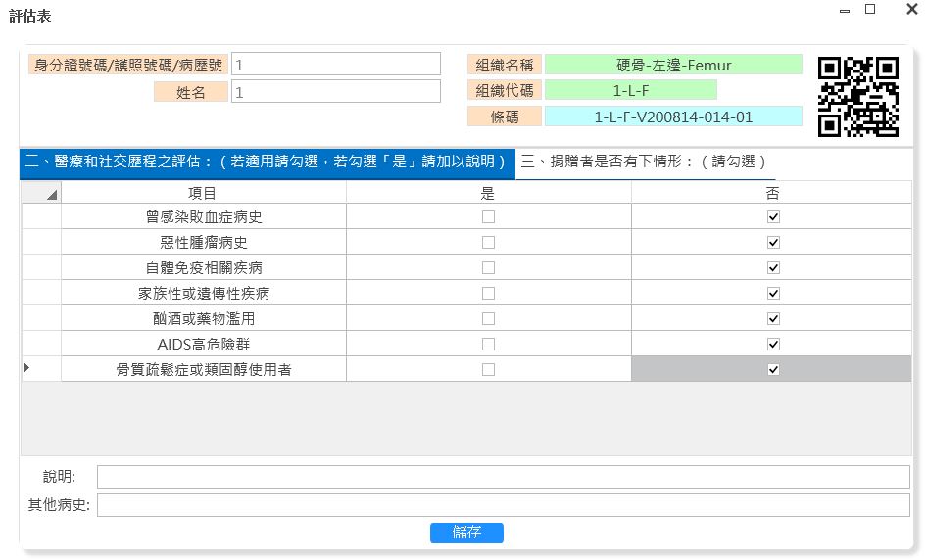Click the 條碼 value field
The image size is (926, 560).
[673, 117]
